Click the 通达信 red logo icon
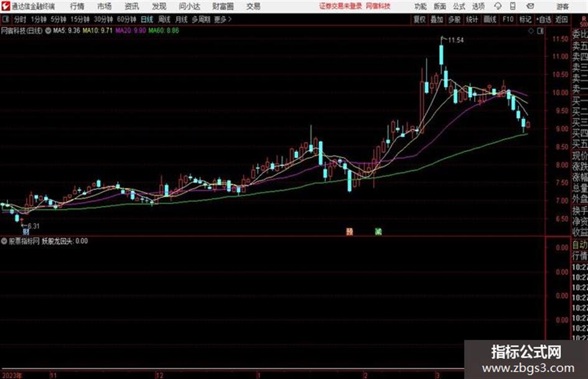The width and height of the screenshot is (588, 379). point(6,6)
